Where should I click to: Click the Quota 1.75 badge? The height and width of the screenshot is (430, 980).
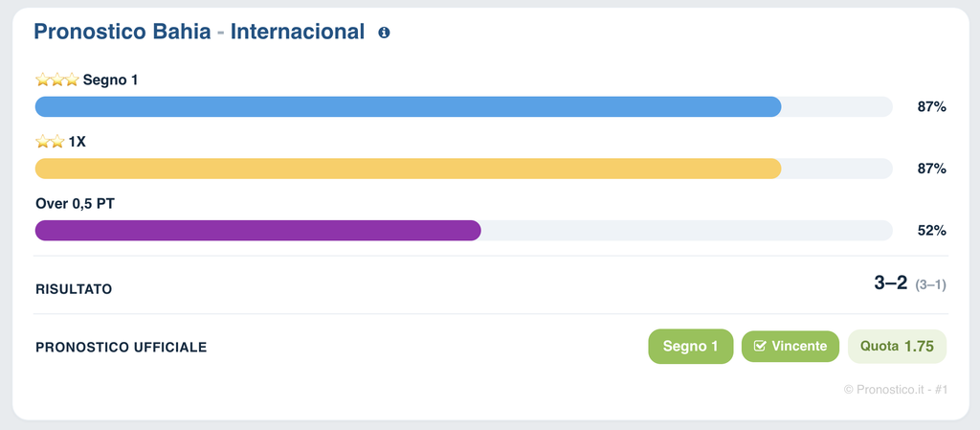click(x=897, y=347)
